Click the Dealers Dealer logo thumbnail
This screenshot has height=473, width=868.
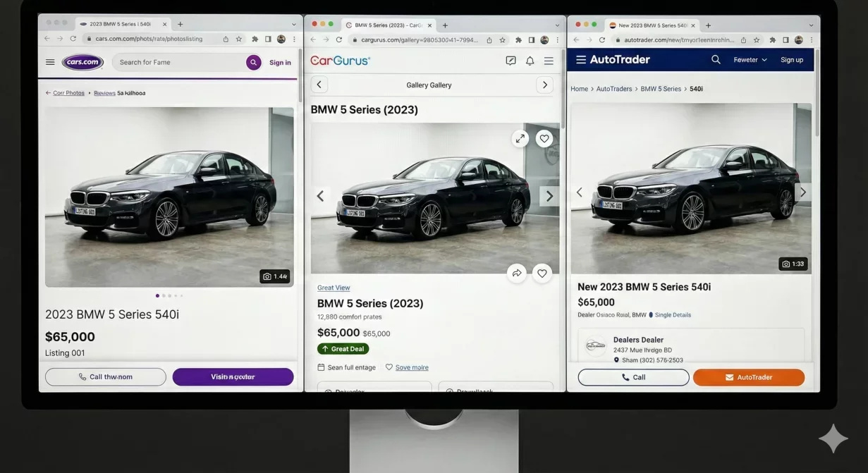(596, 345)
